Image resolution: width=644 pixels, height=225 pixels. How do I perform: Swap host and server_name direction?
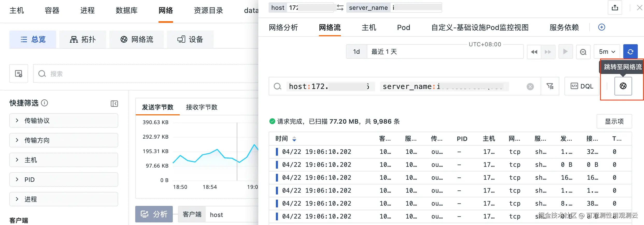[x=340, y=8]
